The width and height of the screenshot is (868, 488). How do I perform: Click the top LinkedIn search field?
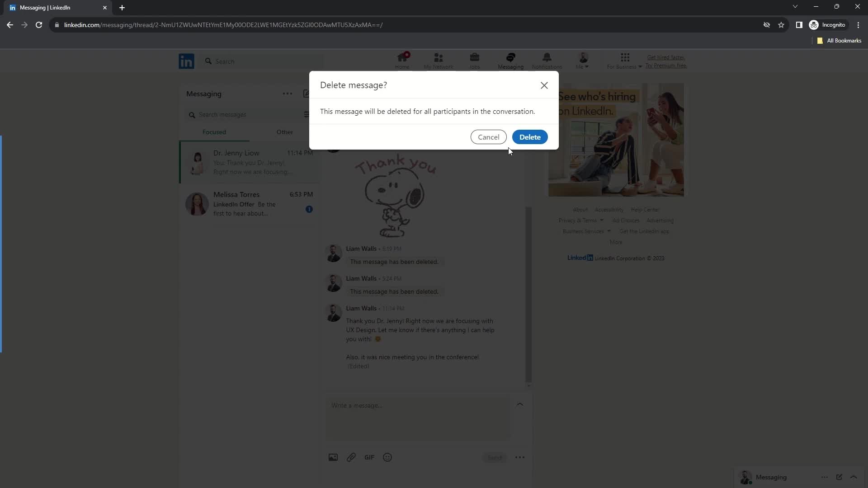pos(262,61)
